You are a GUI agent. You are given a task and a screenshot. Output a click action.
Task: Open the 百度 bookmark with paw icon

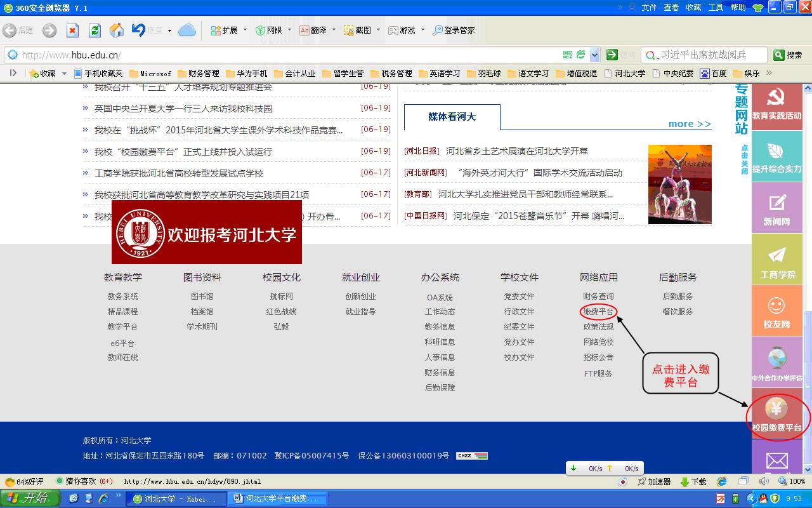pyautogui.click(x=713, y=74)
